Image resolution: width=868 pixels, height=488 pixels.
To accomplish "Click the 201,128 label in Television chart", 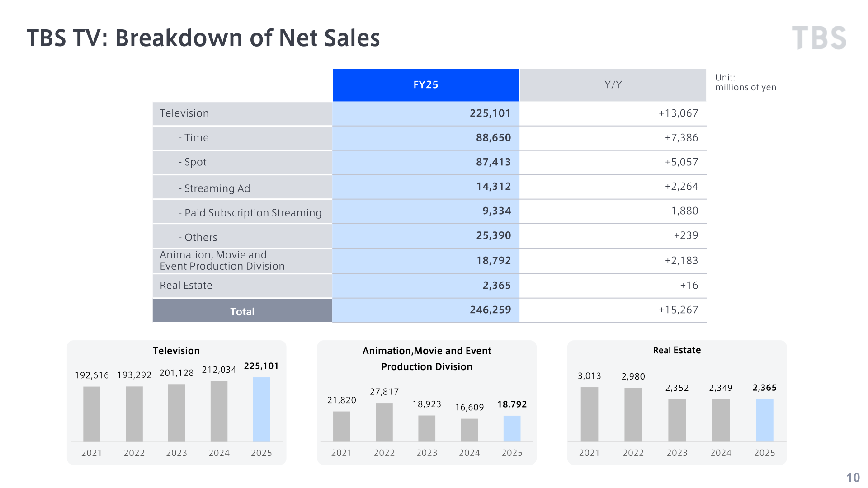I will coord(176,373).
